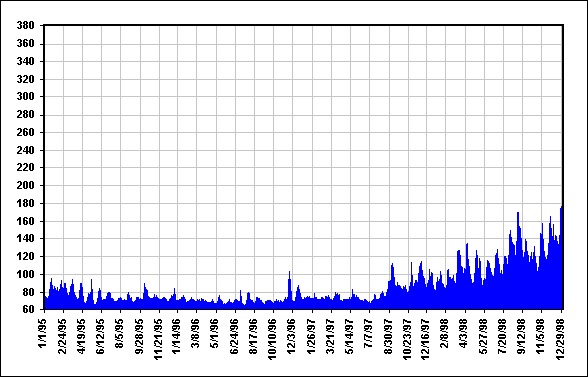Click the 200 y-axis label
This screenshot has width=588, height=377.
tap(26, 186)
